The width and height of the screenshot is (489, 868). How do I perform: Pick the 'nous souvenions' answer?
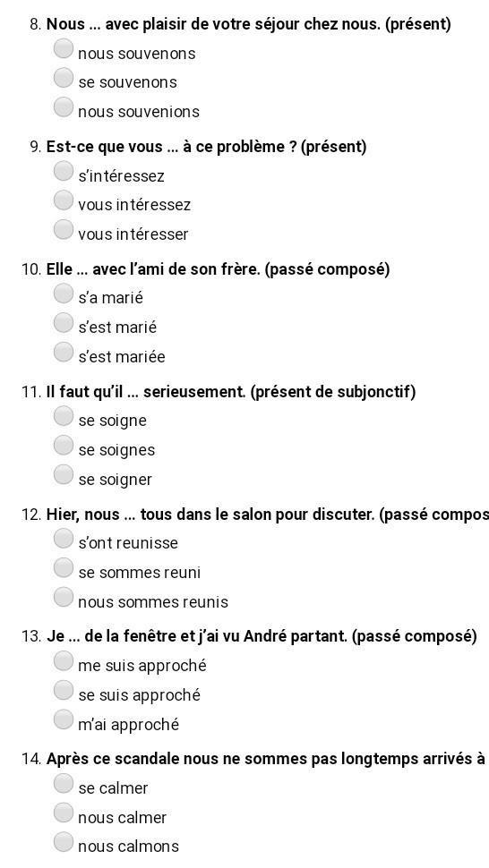coord(64,106)
